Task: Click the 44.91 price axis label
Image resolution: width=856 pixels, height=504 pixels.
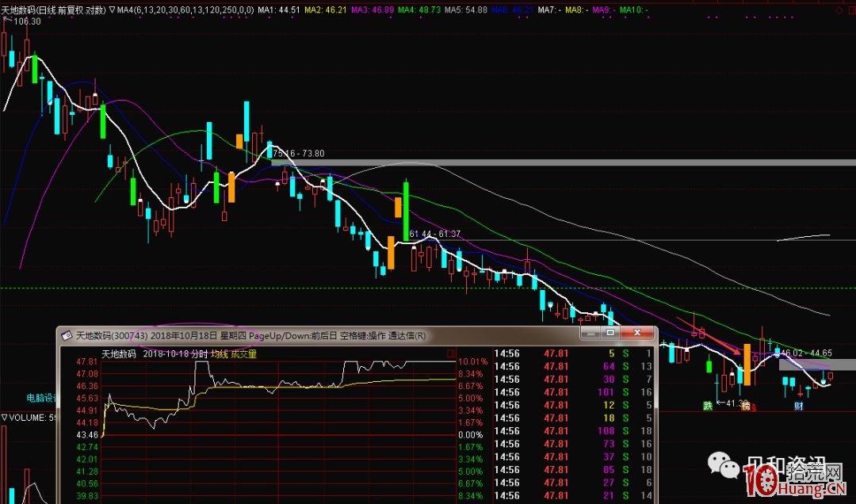Action: (87, 410)
